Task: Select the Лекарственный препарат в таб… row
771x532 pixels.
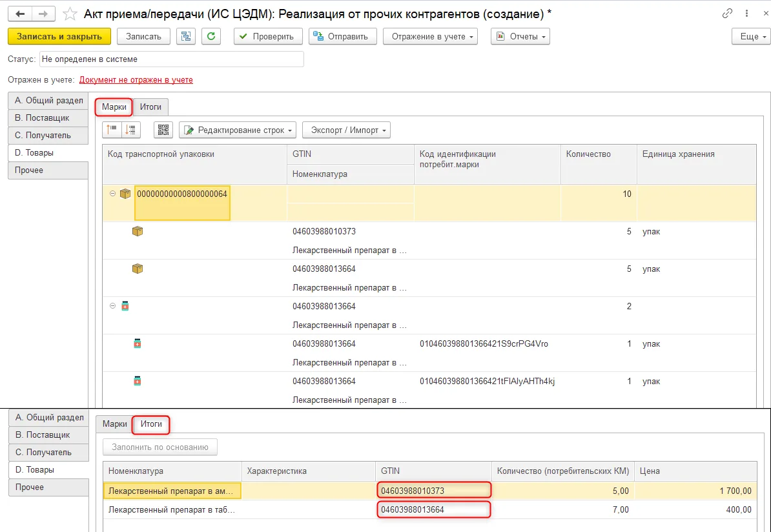Action: pos(430,510)
